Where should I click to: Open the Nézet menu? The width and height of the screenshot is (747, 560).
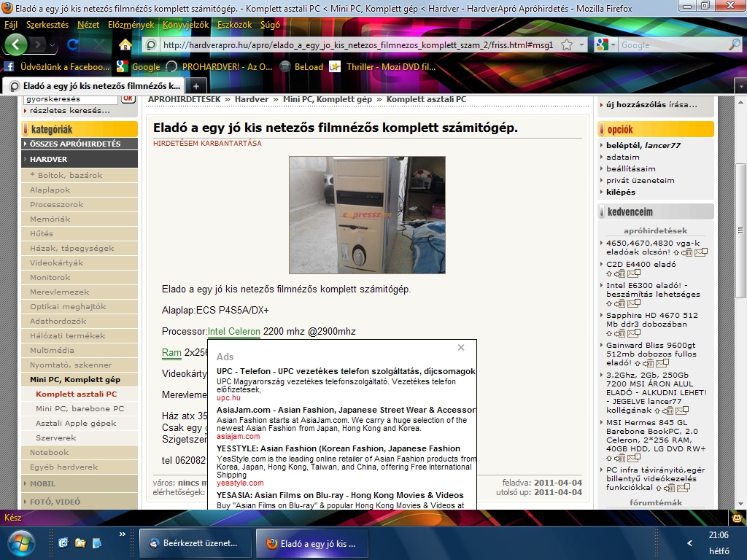pyautogui.click(x=88, y=25)
